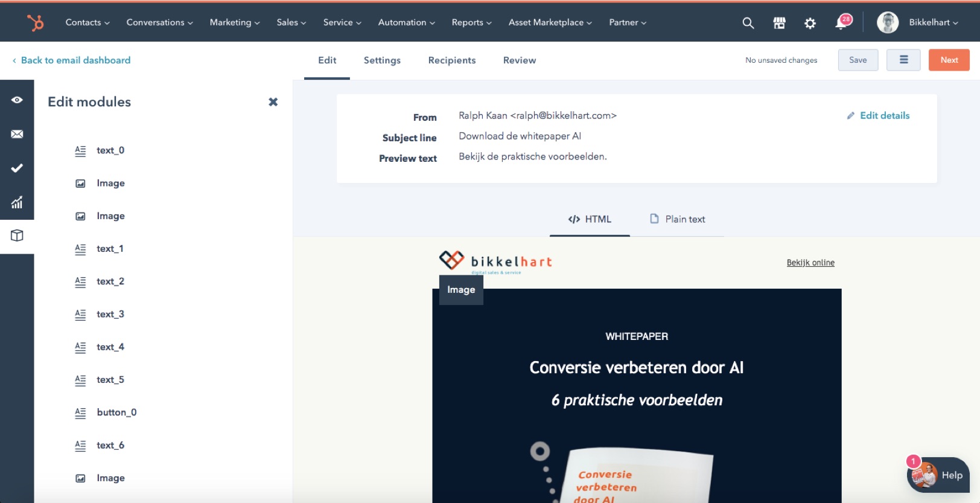
Task: Click the From address Ralph Kaan
Action: (538, 115)
